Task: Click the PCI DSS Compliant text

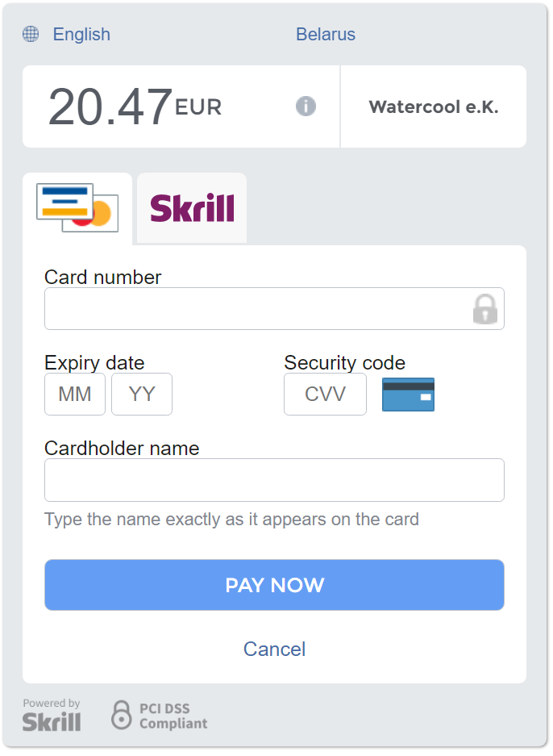Action: 173,716
